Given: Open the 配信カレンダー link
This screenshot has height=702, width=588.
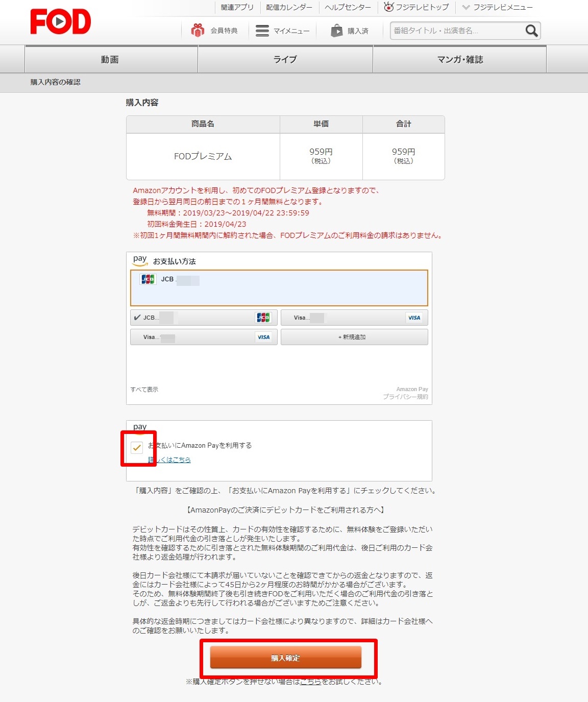Looking at the screenshot, I should point(289,7).
